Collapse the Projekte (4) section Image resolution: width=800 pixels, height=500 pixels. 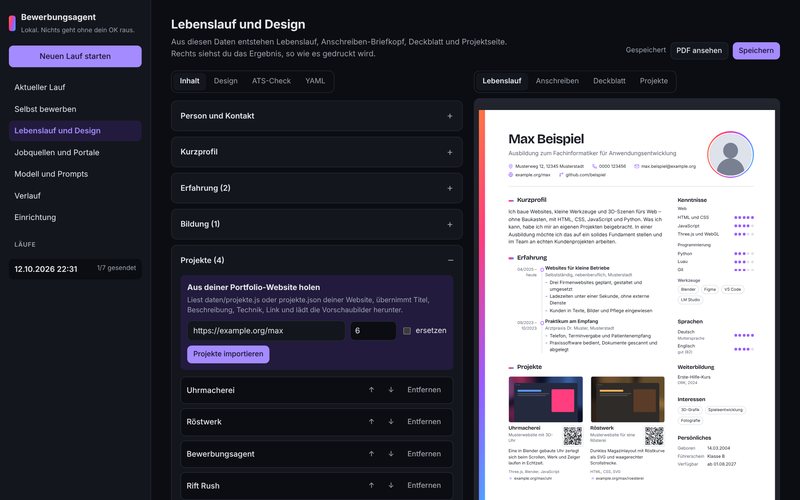(317, 260)
